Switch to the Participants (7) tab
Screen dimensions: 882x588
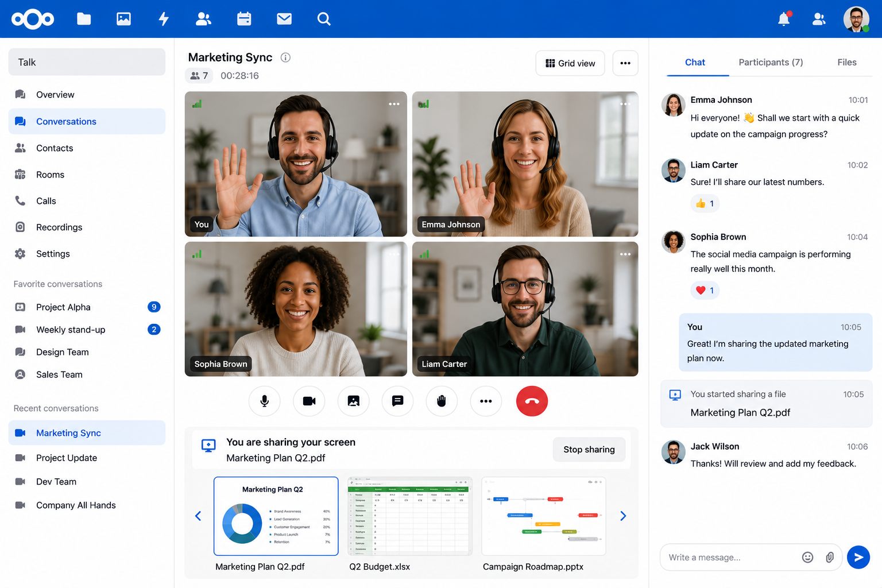(x=771, y=62)
